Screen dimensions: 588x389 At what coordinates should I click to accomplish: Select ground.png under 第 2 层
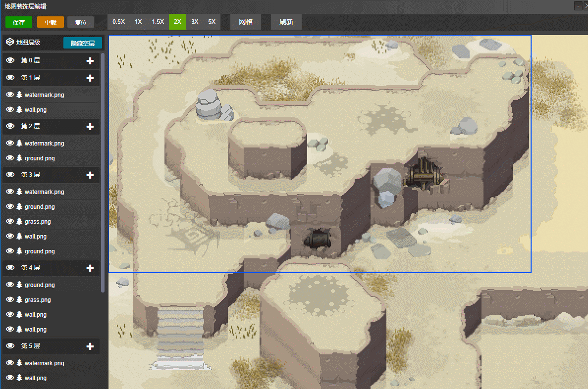click(51, 158)
